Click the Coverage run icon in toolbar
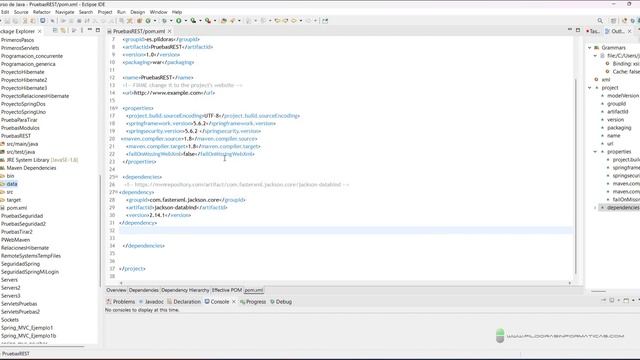The width and height of the screenshot is (640, 360). [x=193, y=20]
